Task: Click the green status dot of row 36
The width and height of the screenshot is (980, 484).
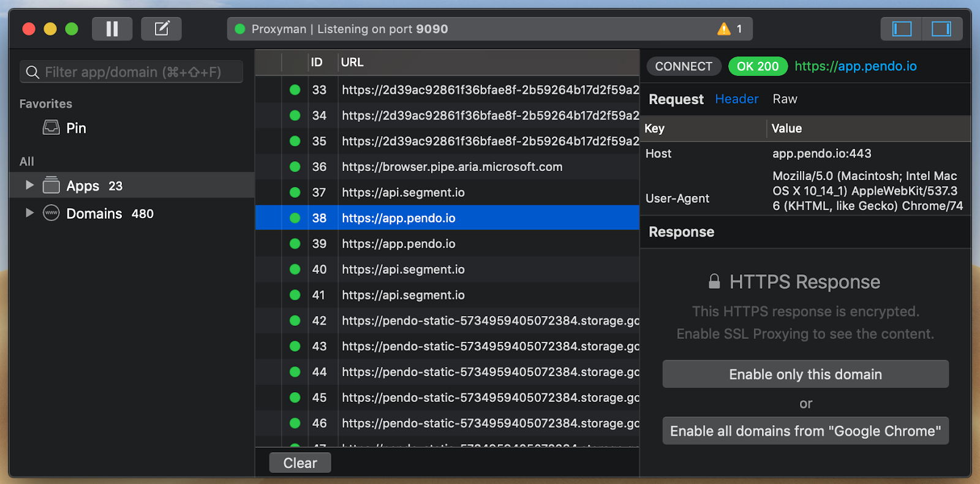Action: point(295,167)
